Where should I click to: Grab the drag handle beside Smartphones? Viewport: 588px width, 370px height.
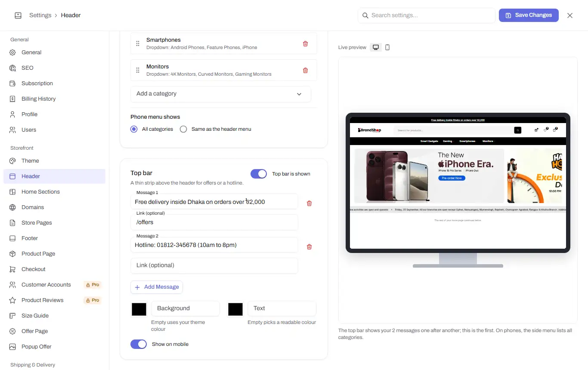tap(138, 43)
